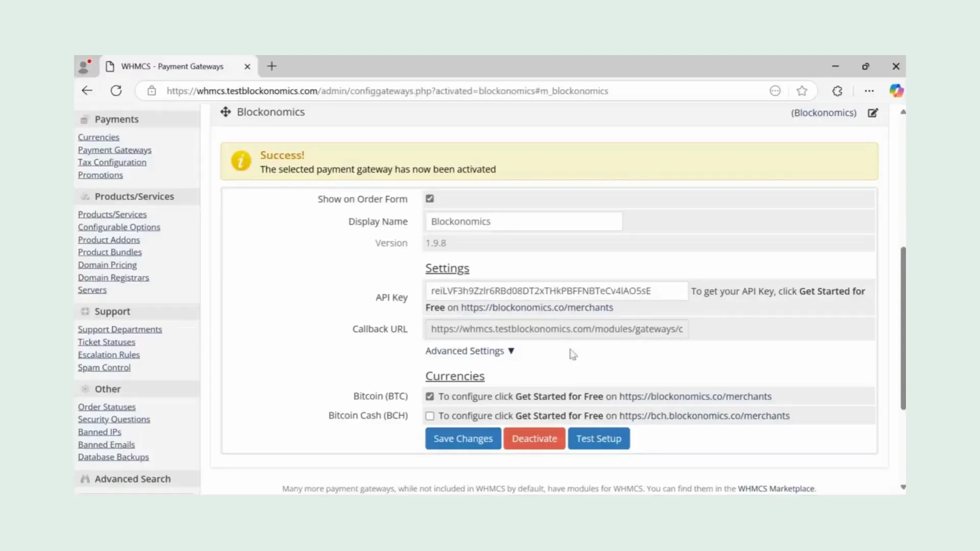Click the browser refresh icon
Viewport: 980px width, 551px height.
116,90
